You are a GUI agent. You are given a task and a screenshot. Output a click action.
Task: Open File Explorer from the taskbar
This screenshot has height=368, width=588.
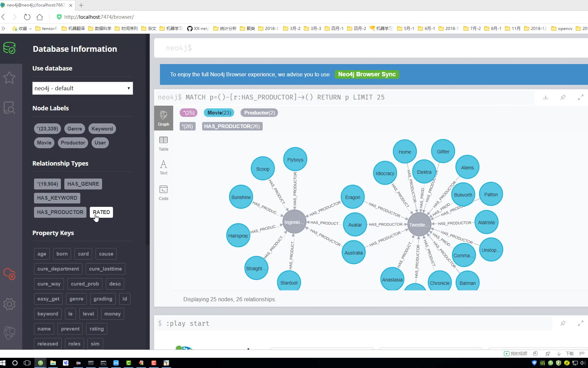pyautogui.click(x=53, y=363)
